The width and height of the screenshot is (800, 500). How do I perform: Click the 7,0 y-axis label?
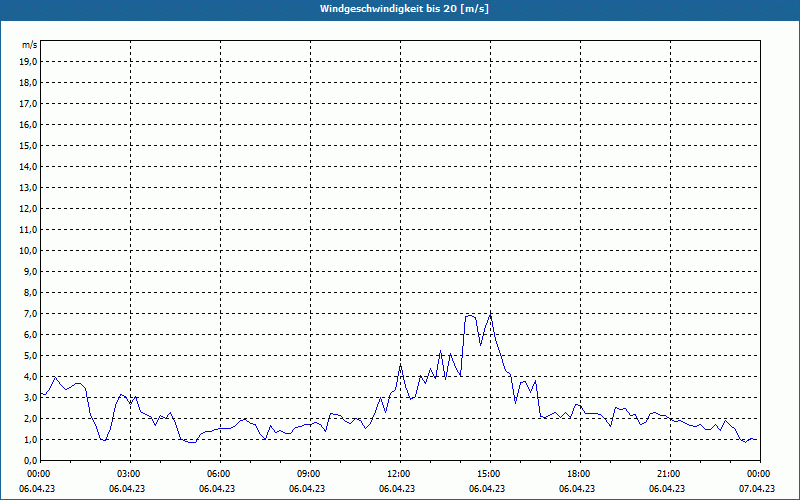pos(30,313)
